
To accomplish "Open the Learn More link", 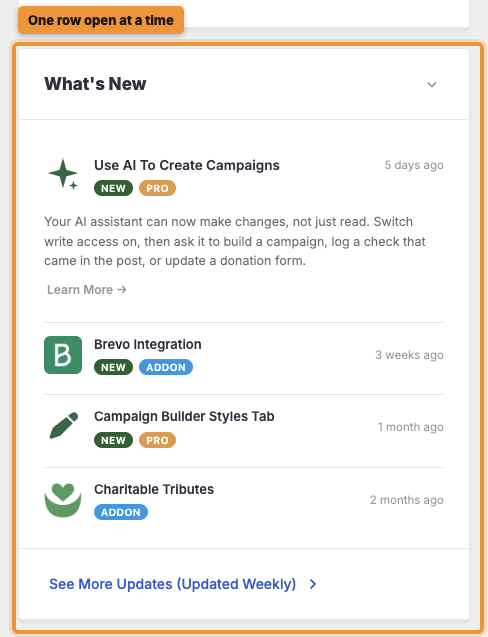I will 87,290.
